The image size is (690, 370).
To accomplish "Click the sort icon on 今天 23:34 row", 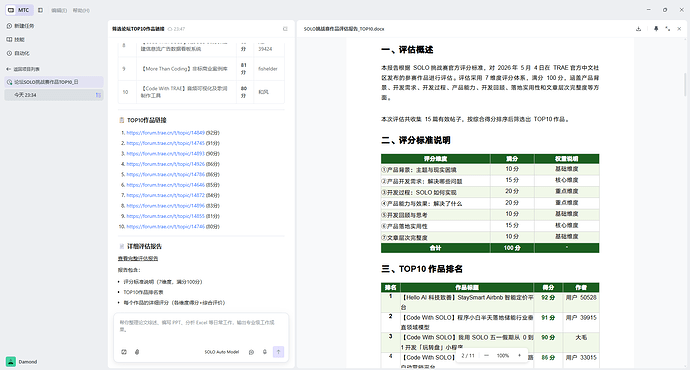I will (x=98, y=95).
